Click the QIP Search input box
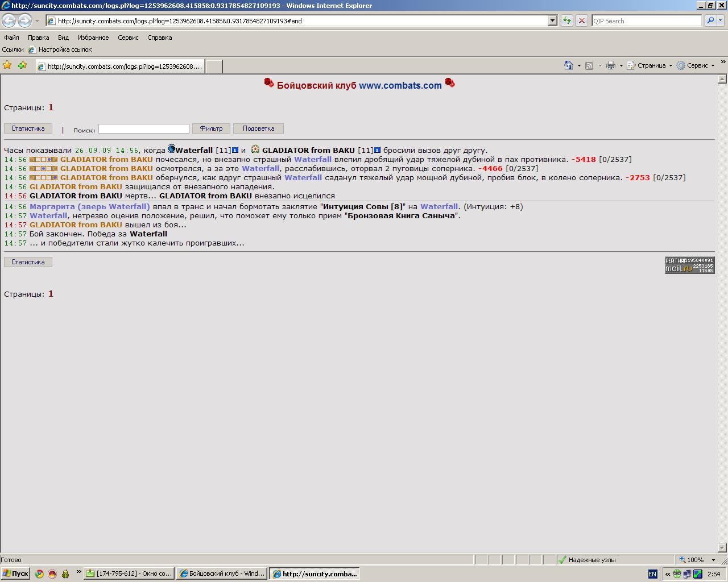This screenshot has height=582, width=728. tap(647, 20)
